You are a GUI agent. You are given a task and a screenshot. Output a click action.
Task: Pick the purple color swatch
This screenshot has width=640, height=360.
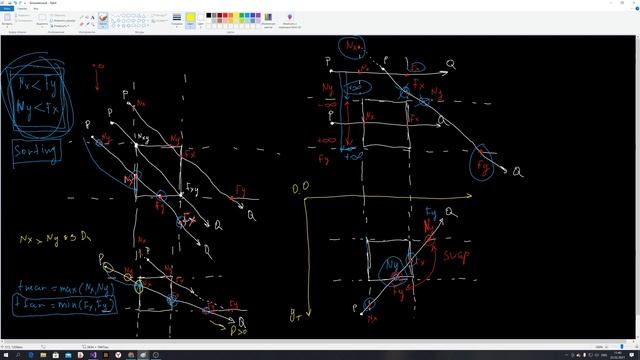point(258,15)
